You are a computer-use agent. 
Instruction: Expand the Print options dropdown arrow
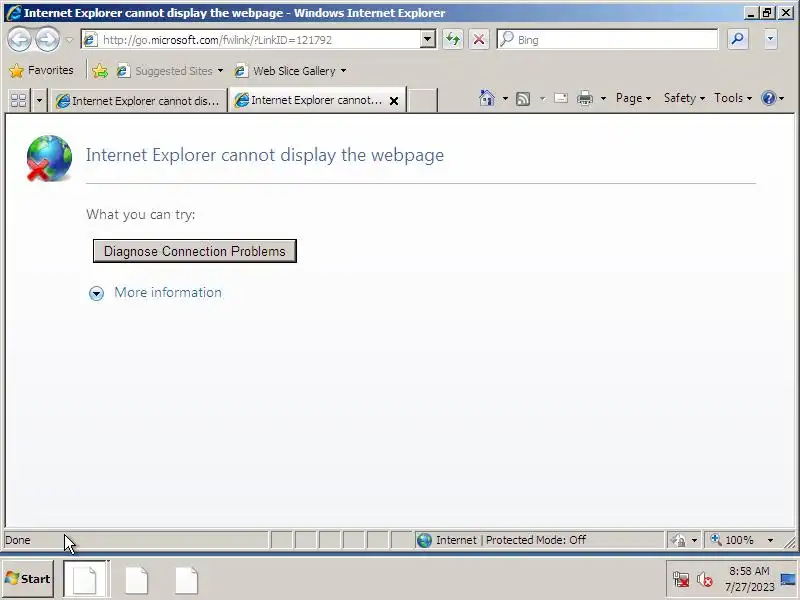603,98
